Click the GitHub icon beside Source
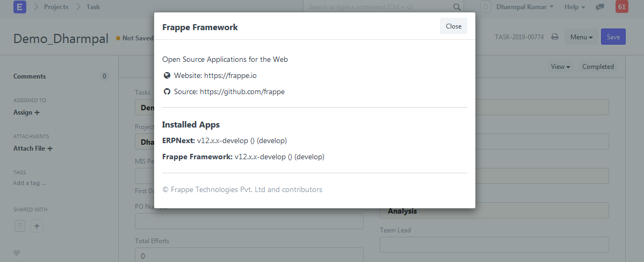Viewport: 644px width, 262px height. click(x=167, y=91)
